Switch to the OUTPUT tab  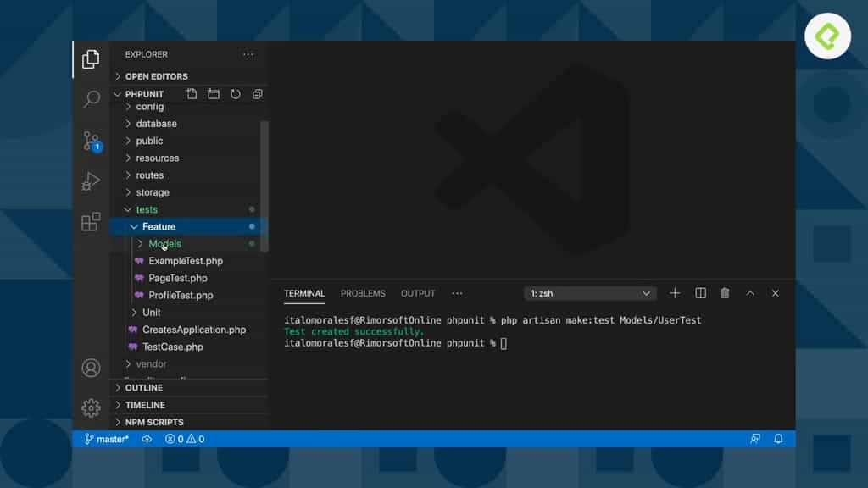tap(418, 293)
